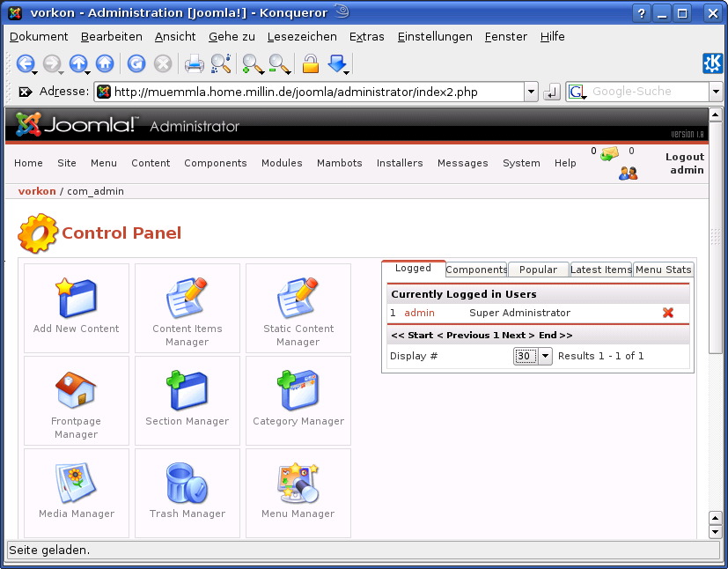Click the << Start pagination link
Screen dimensions: 728x569
coord(412,336)
